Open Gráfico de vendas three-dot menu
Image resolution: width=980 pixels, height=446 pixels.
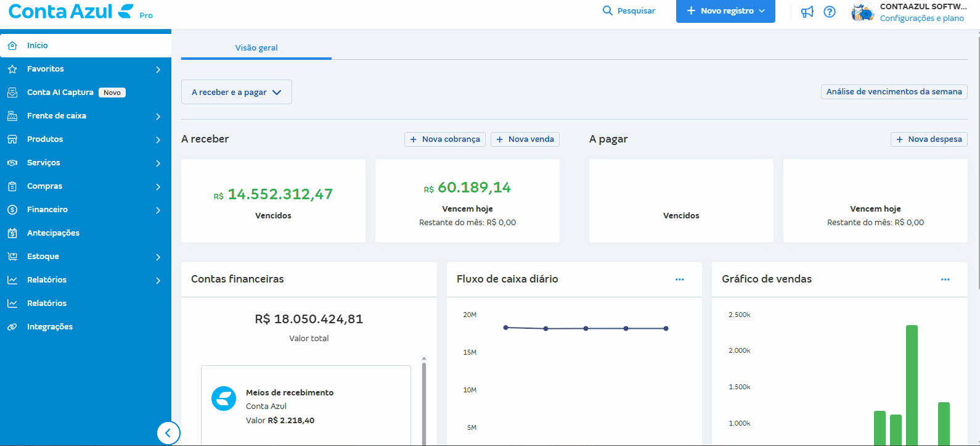tap(945, 279)
